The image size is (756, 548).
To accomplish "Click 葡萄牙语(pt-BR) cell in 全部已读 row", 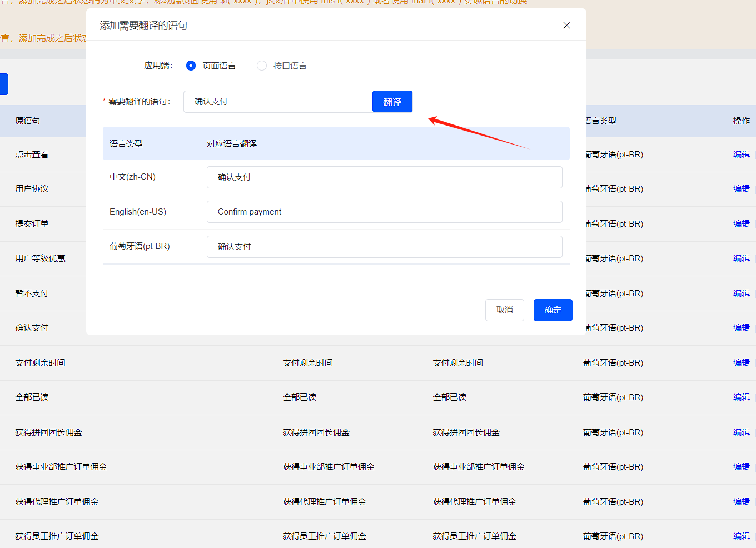I will point(613,397).
